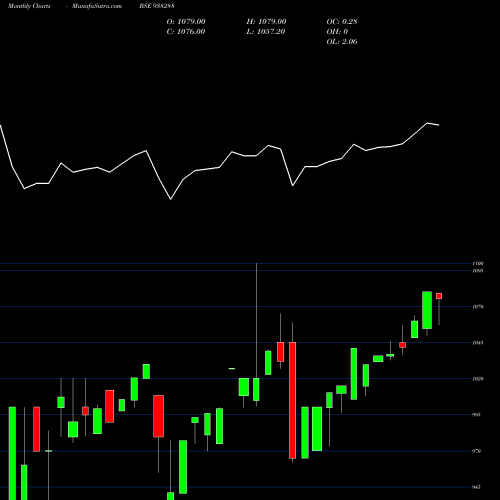The width and height of the screenshot is (500, 500).
Task: Click the 995 price axis label
Action: click(477, 415)
